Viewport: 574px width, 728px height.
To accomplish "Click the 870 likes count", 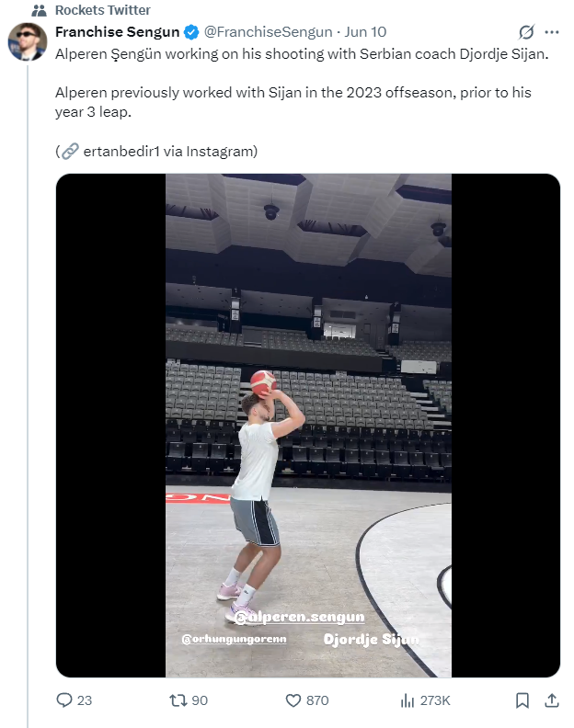I will pyautogui.click(x=317, y=700).
